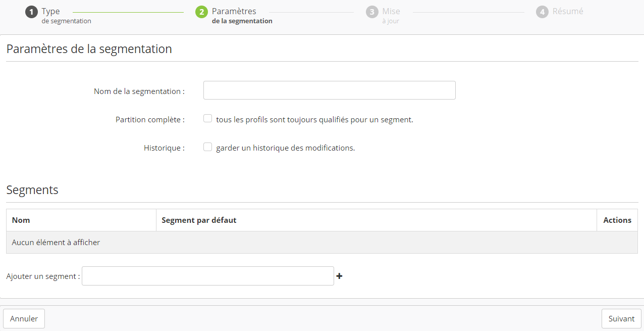Click the 'Ajouter un segment' text field
The height and width of the screenshot is (331, 644).
(x=207, y=276)
